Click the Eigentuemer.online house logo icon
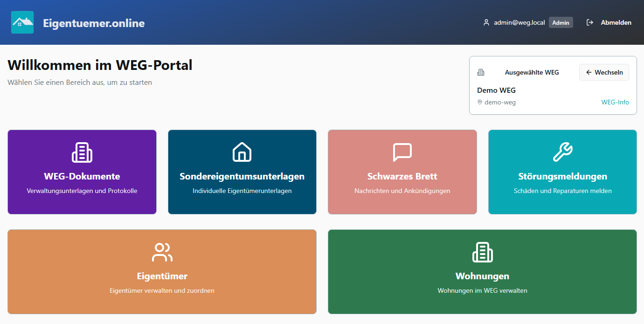The image size is (644, 324). (x=22, y=22)
